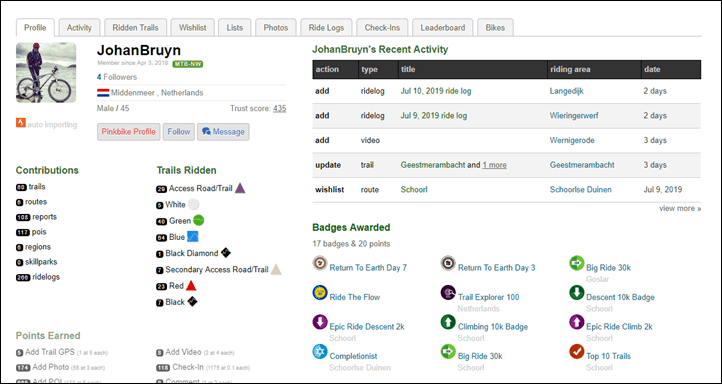
Task: Open the Jul 9, 2019 ride log
Action: [433, 116]
